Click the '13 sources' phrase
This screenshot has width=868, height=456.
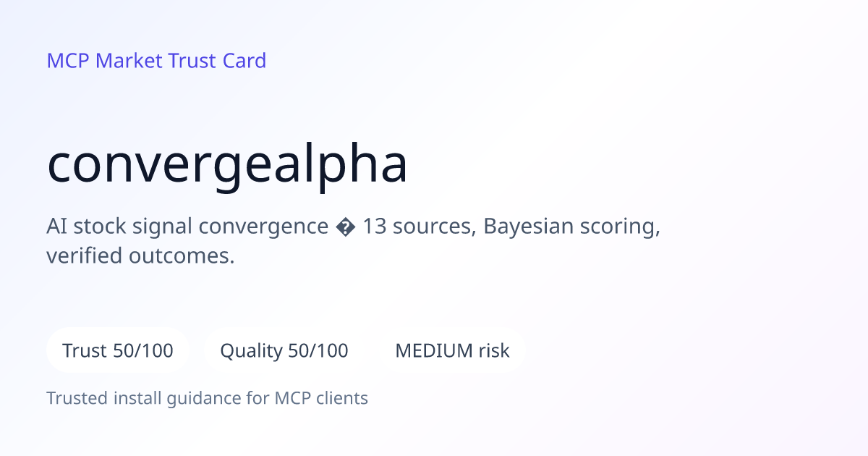[x=418, y=227]
